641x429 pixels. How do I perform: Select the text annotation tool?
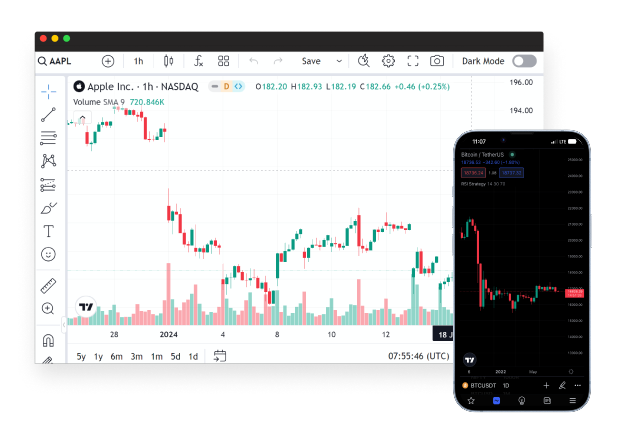tap(48, 231)
